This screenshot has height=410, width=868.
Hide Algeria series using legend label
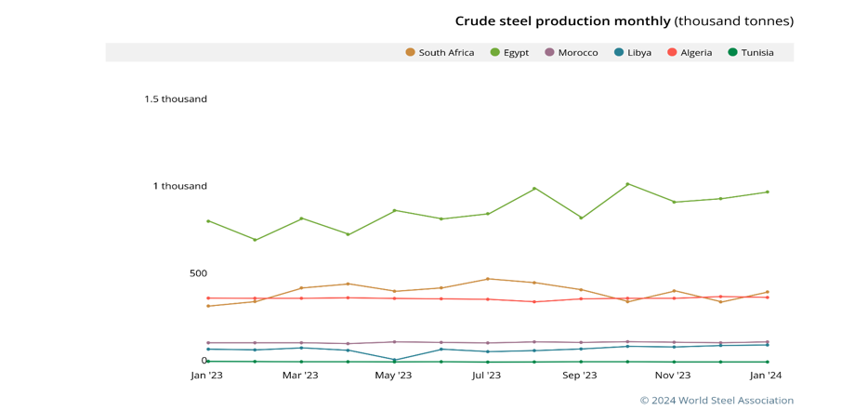click(696, 53)
